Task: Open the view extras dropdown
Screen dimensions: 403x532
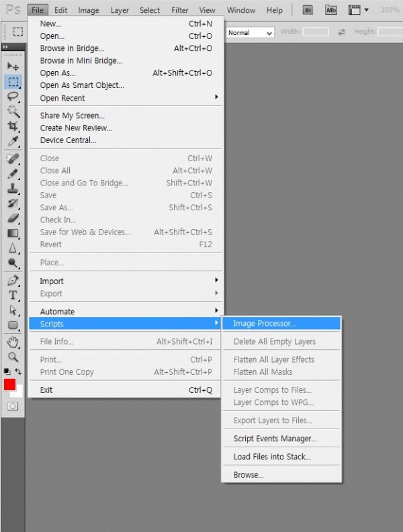Action: coord(358,10)
